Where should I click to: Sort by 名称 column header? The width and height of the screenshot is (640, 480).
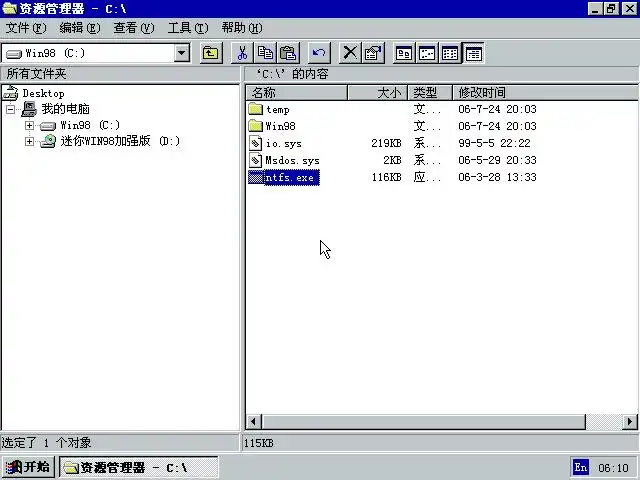(297, 93)
